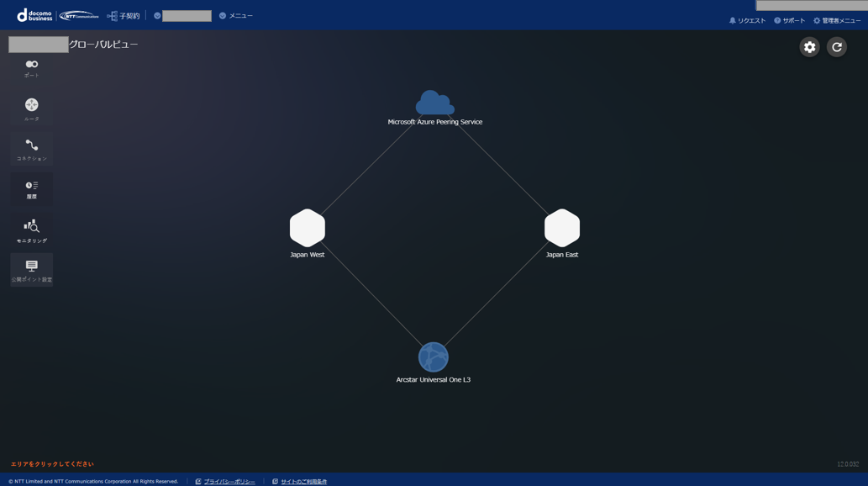Click the 'Arcstar Universal One L3' label text
The image size is (868, 486).
434,379
